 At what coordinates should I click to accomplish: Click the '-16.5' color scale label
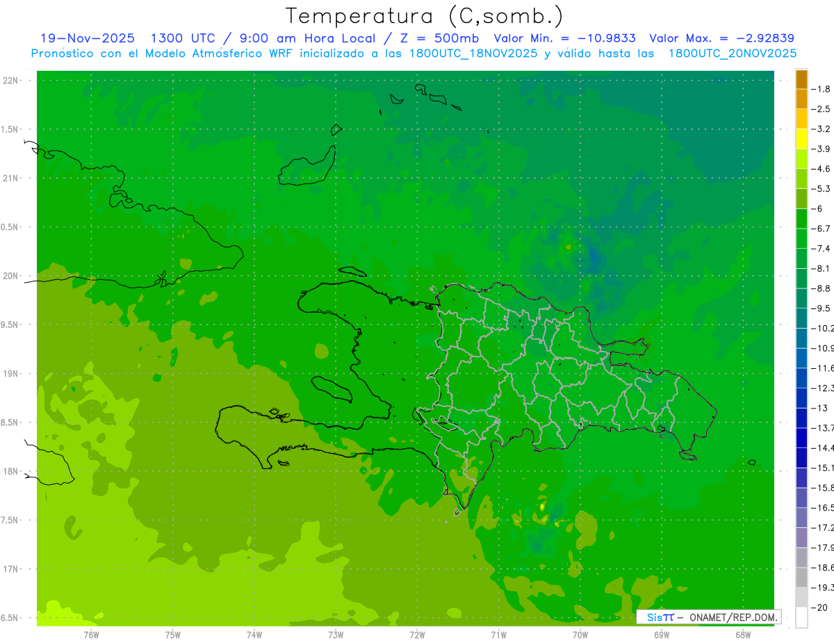coord(823,508)
